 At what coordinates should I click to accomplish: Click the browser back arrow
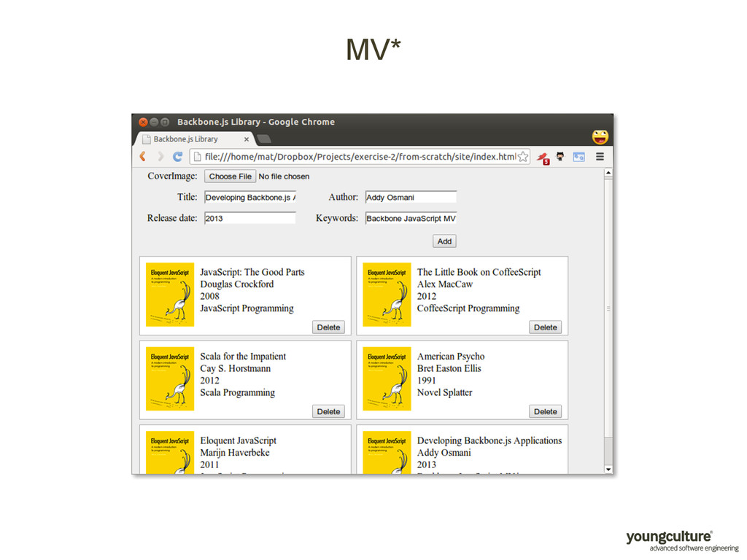click(142, 157)
